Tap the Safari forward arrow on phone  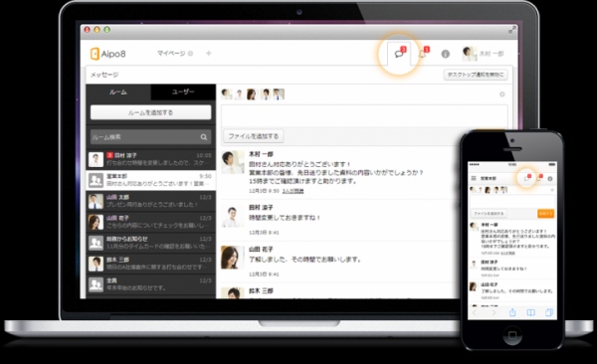[494, 312]
